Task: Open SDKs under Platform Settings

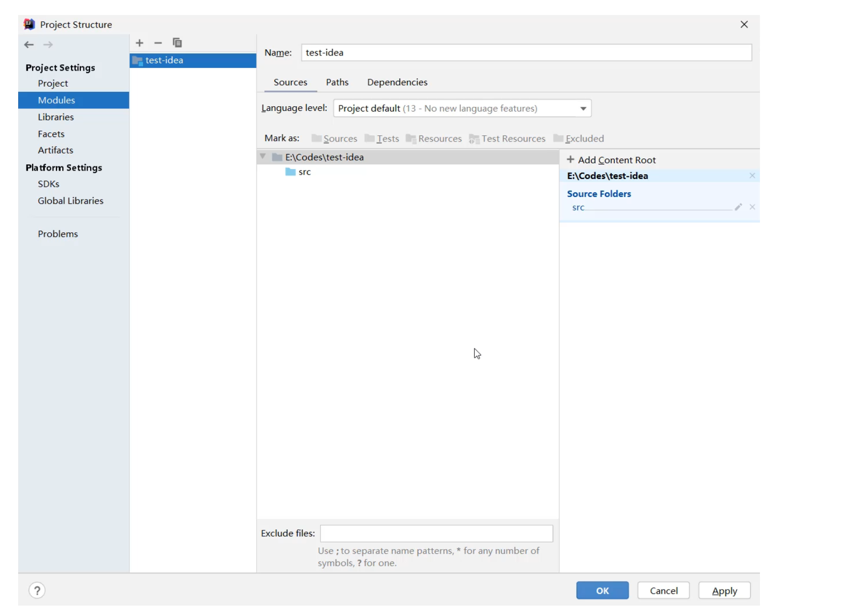Action: coord(49,184)
